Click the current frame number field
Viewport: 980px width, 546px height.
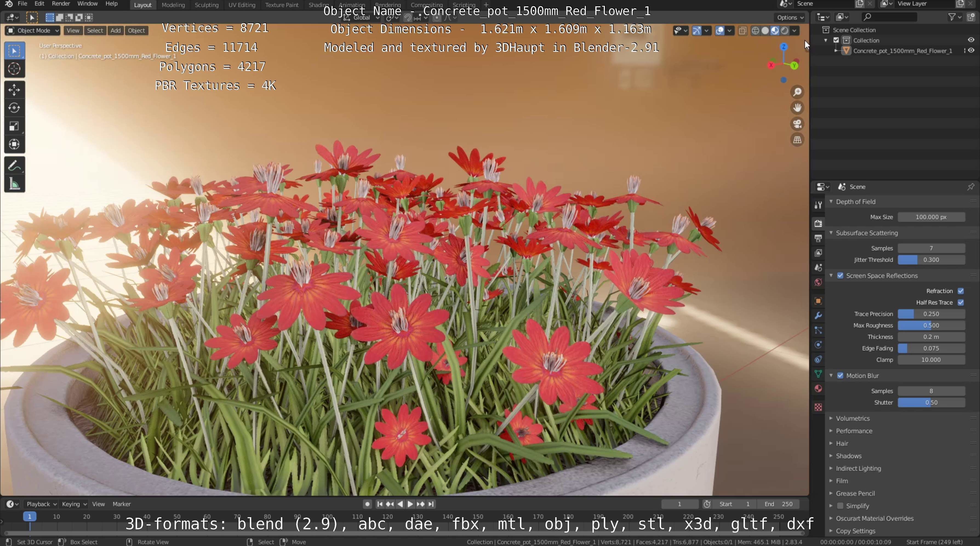coord(679,504)
